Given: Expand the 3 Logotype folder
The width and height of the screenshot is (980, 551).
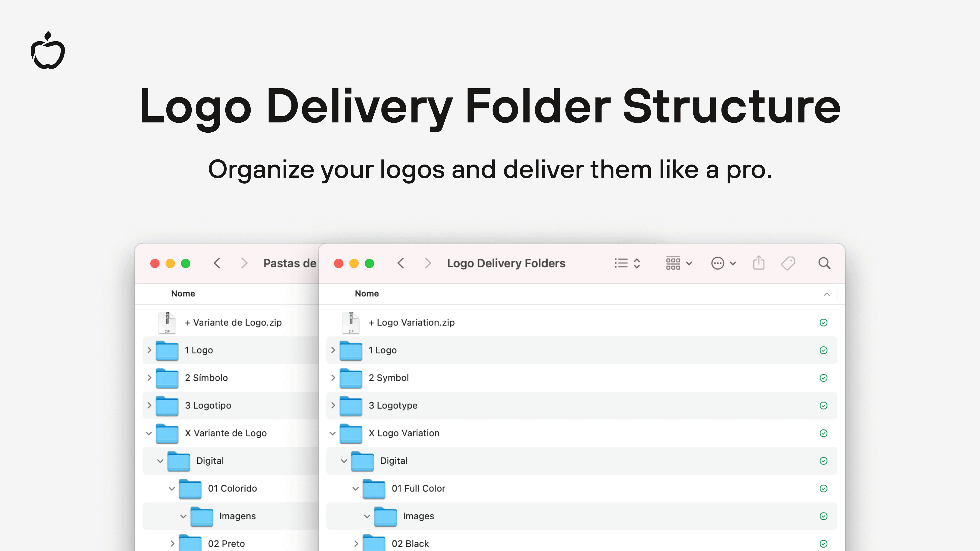Looking at the screenshot, I should pyautogui.click(x=333, y=405).
